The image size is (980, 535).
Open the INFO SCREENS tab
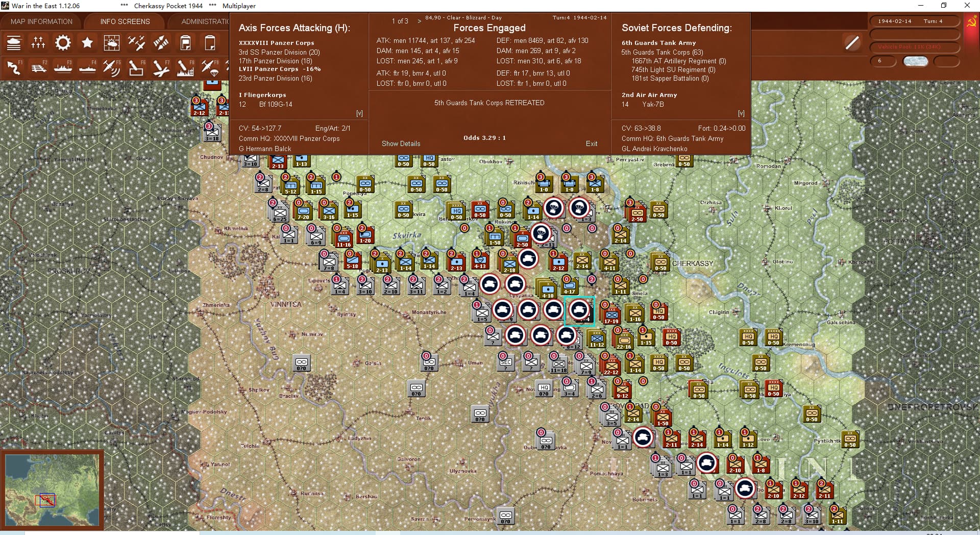pyautogui.click(x=125, y=21)
